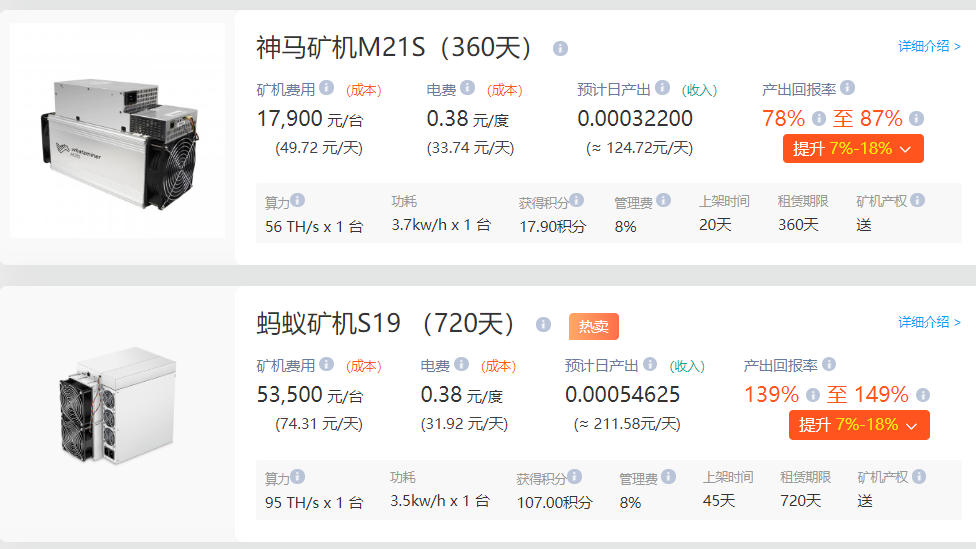Click power value 3.7kw/h x 1 台

(441, 225)
